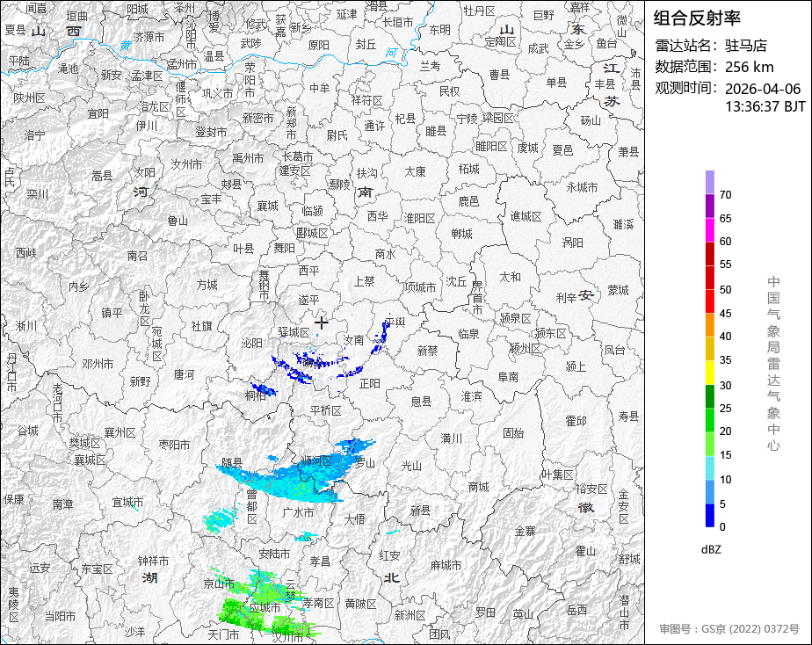Click the 上蔡 map label
812x645 pixels.
click(364, 281)
